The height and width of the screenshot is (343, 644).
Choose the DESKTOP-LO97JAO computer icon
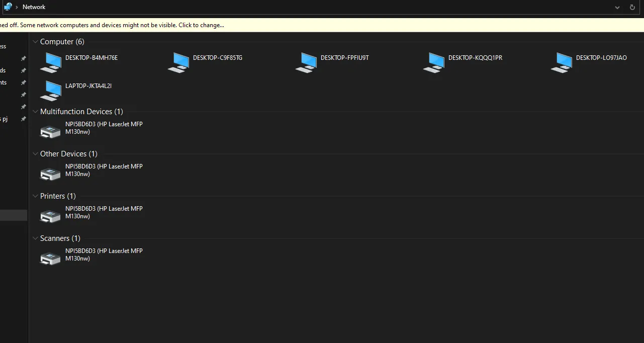tap(562, 63)
